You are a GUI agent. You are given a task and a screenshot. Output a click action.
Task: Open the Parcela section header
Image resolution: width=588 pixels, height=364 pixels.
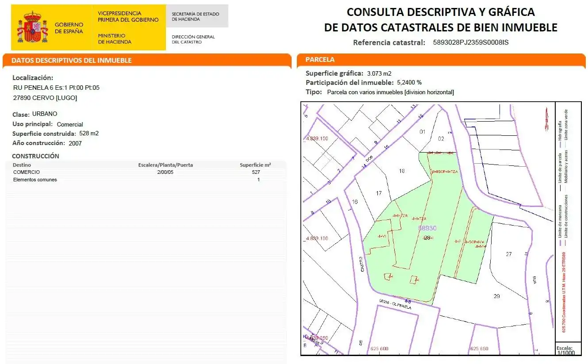tap(441, 60)
